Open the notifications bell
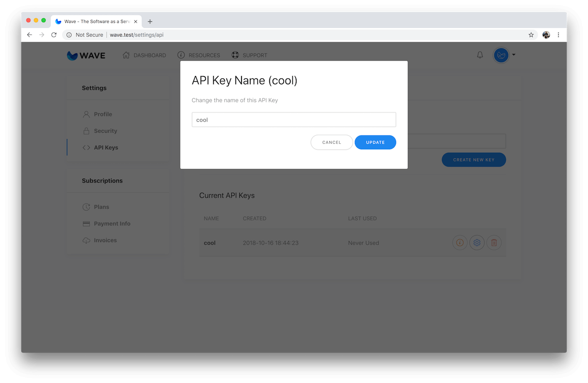 tap(480, 55)
